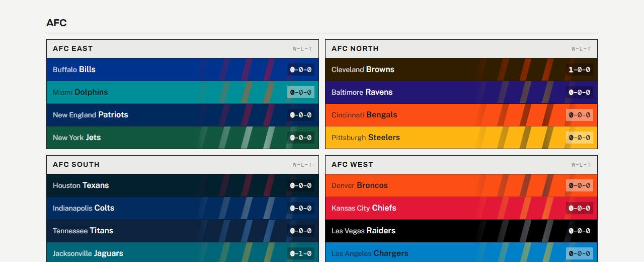Viewport: 644px width, 262px height.
Task: Click the Patriots 0-0-0 record
Action: click(x=301, y=115)
